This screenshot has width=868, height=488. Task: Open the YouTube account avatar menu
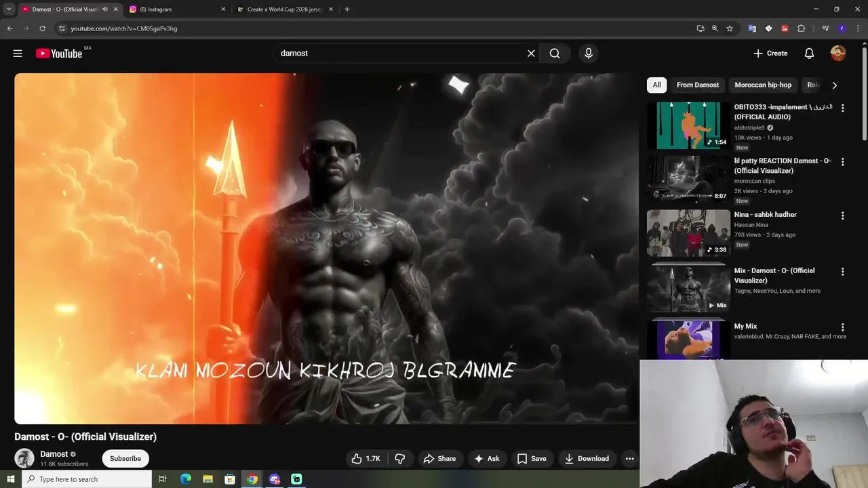pos(838,54)
